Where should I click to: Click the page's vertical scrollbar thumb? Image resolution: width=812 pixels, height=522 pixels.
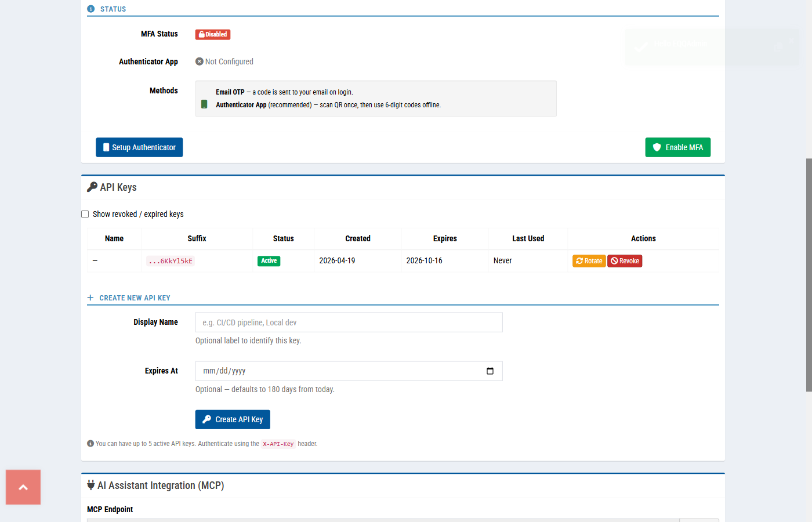point(809,275)
